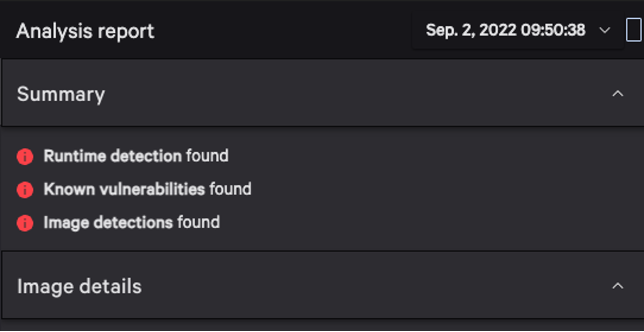Collapse the Summary section using its chevron

[618, 94]
